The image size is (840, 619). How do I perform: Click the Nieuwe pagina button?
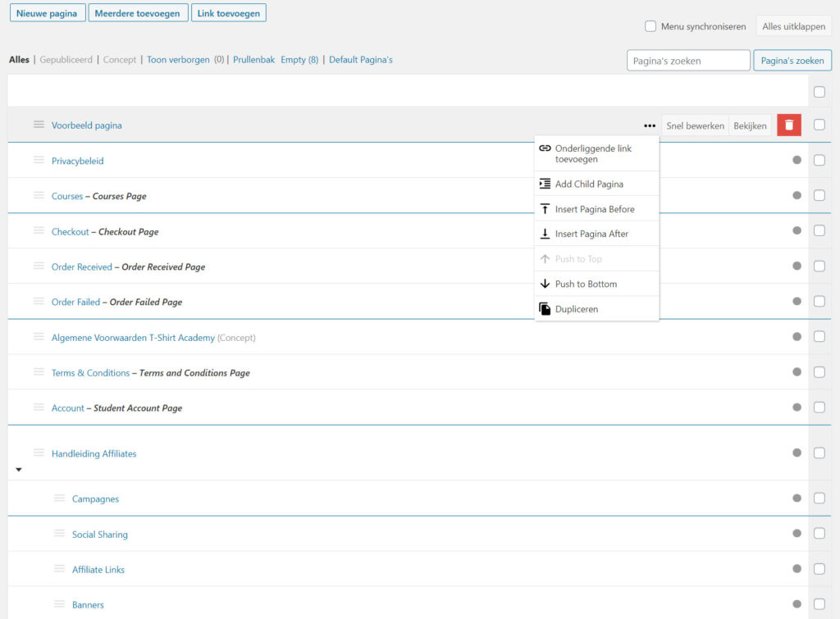coord(47,13)
